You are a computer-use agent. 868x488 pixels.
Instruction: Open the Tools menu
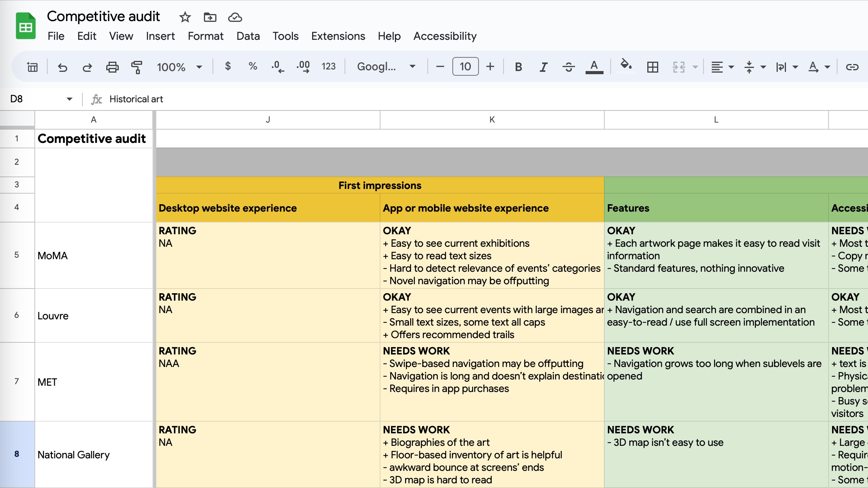click(x=286, y=36)
